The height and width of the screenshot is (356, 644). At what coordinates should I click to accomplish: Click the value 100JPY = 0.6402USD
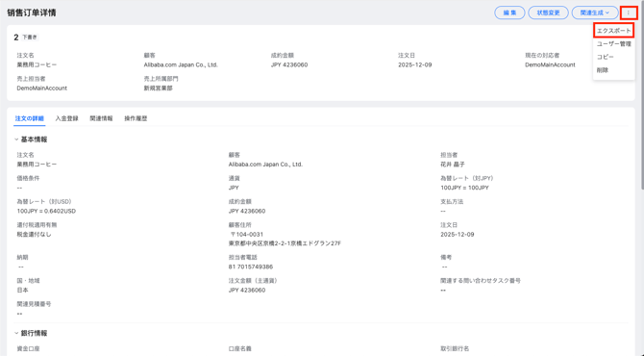click(46, 212)
